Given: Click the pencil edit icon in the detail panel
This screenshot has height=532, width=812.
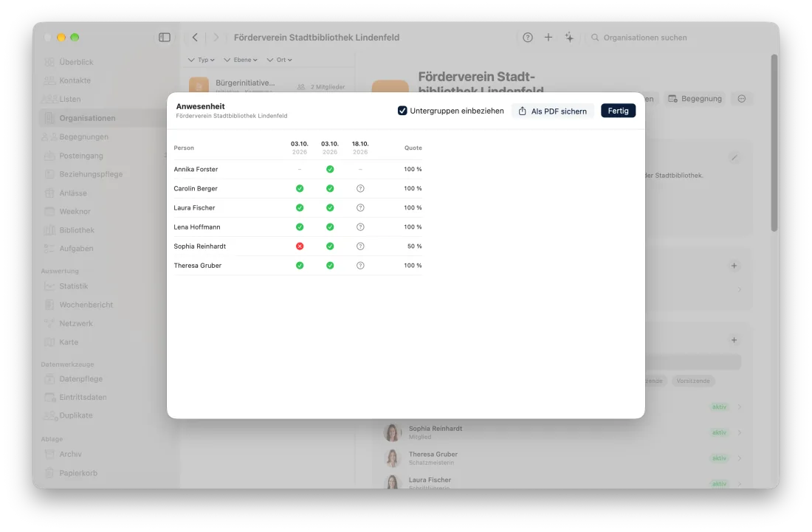Looking at the screenshot, I should point(734,157).
